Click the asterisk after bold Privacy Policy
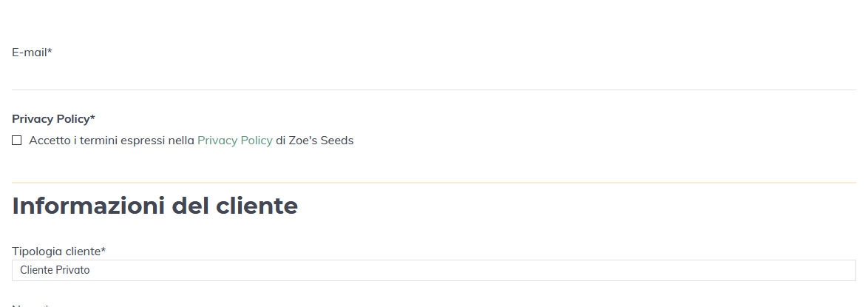Image resolution: width=868 pixels, height=307 pixels. [92, 118]
